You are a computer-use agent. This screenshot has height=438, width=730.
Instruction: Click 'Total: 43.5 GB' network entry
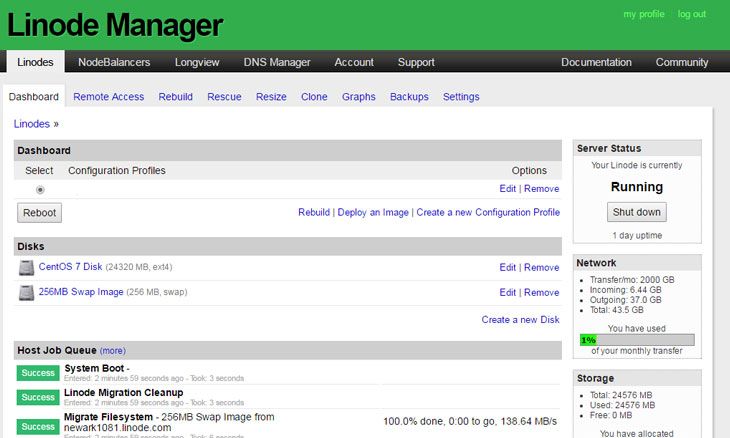point(616,310)
